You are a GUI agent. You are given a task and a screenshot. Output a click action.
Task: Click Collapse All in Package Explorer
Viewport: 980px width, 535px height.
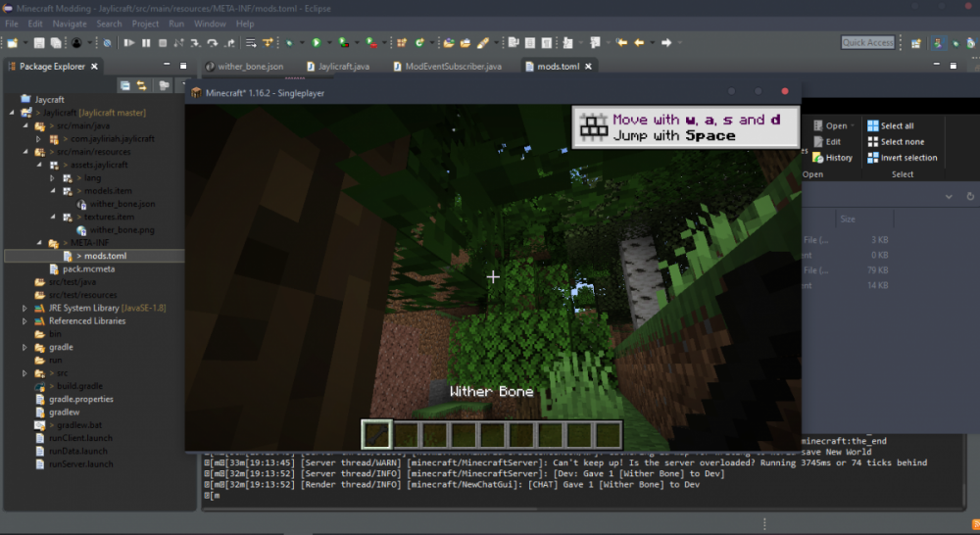coord(125,85)
